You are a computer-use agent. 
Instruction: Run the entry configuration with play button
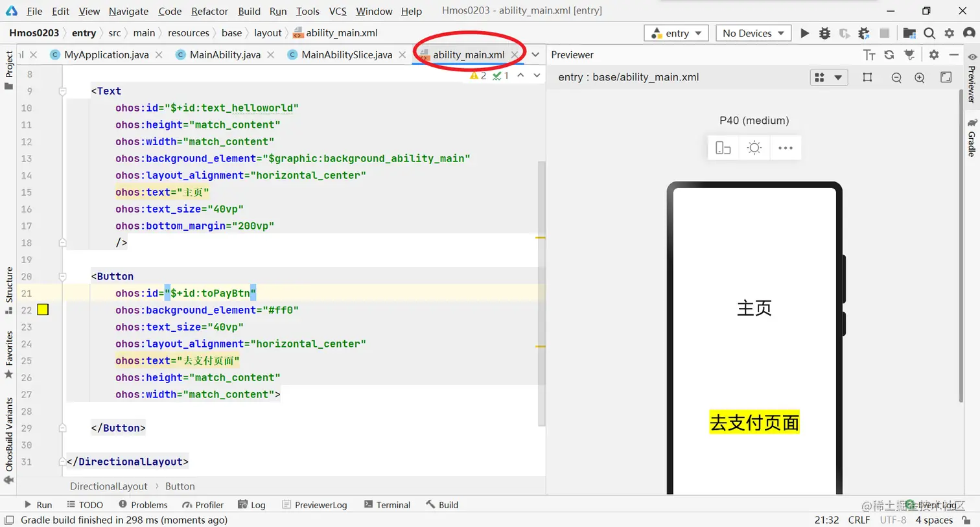[x=804, y=33]
